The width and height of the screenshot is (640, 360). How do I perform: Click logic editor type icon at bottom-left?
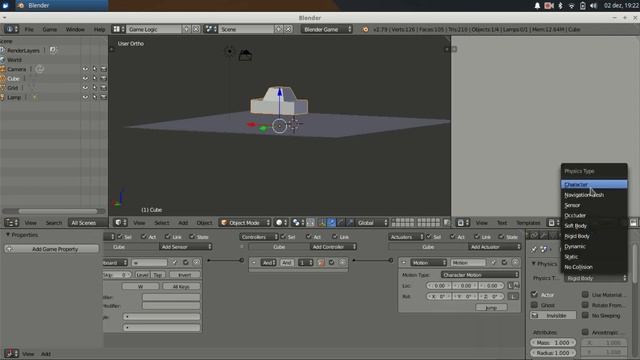11,353
